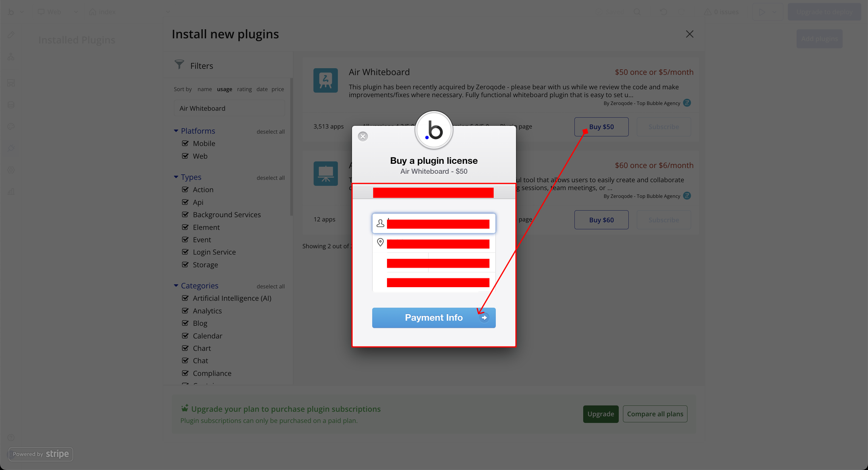
Task: Sort plugins by rating
Action: (244, 89)
